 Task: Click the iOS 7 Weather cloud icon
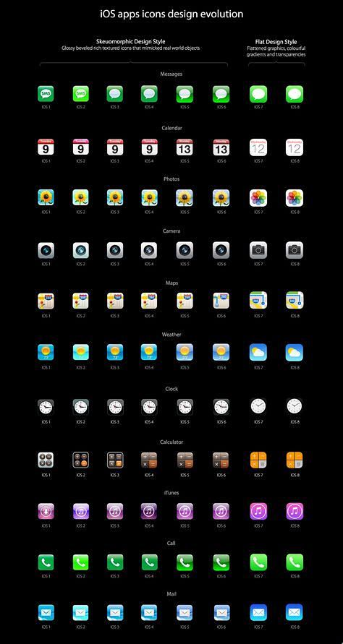pos(258,353)
